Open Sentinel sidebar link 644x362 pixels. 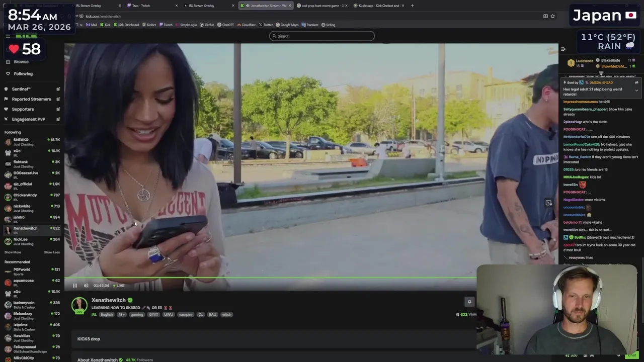coord(21,89)
